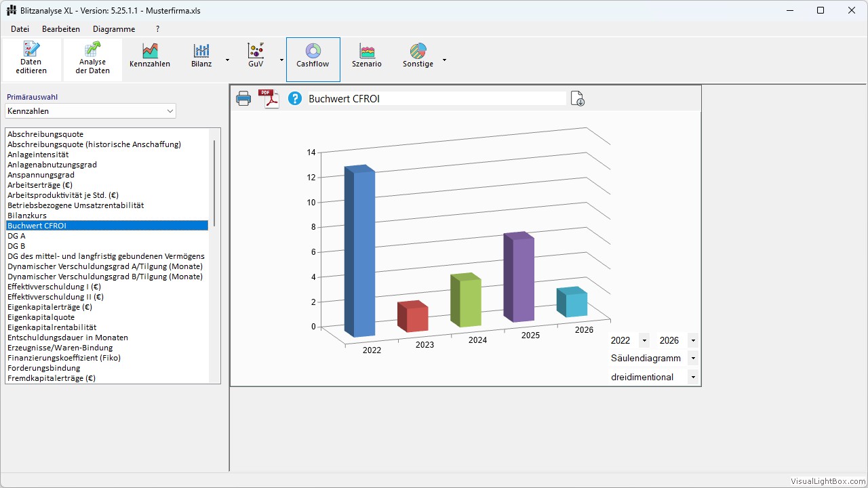Screen dimensions: 868x488
Task: Open the ? help menu
Action: [x=157, y=29]
